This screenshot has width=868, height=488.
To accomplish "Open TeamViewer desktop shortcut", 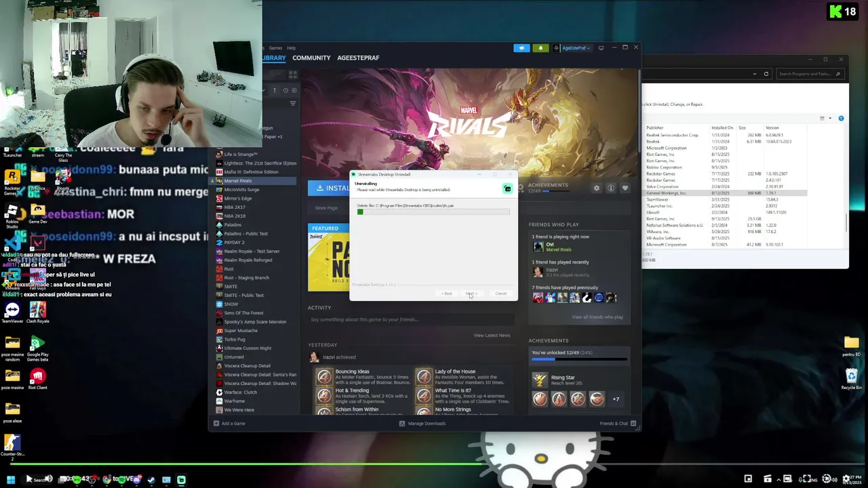I will click(12, 313).
